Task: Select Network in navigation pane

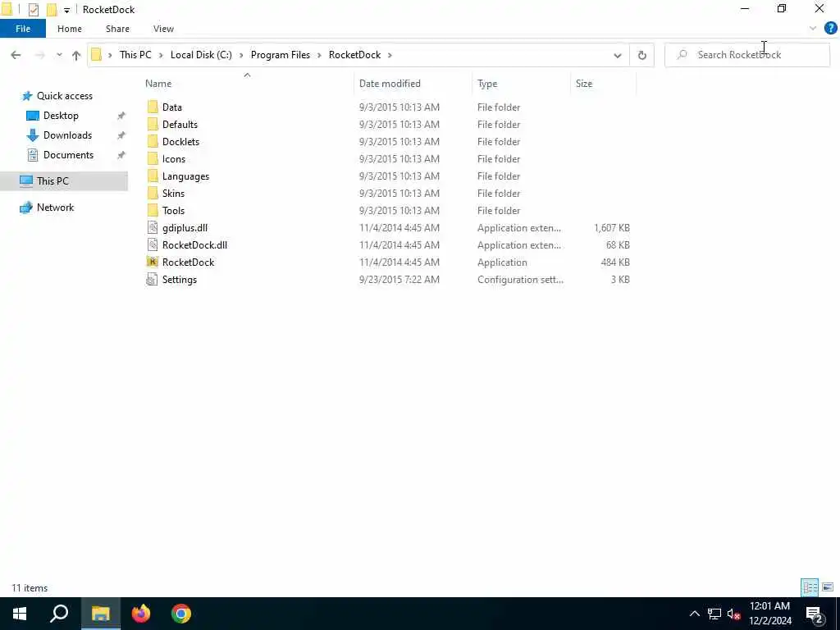Action: (x=55, y=208)
